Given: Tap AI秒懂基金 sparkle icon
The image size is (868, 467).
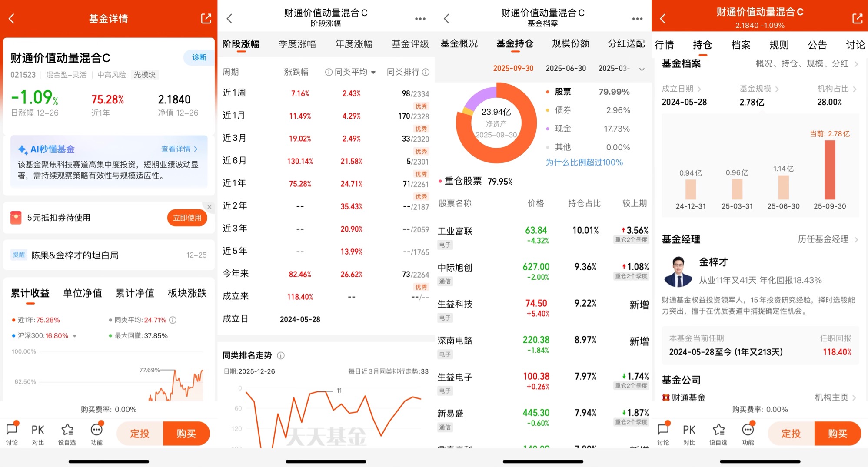Looking at the screenshot, I should point(22,149).
